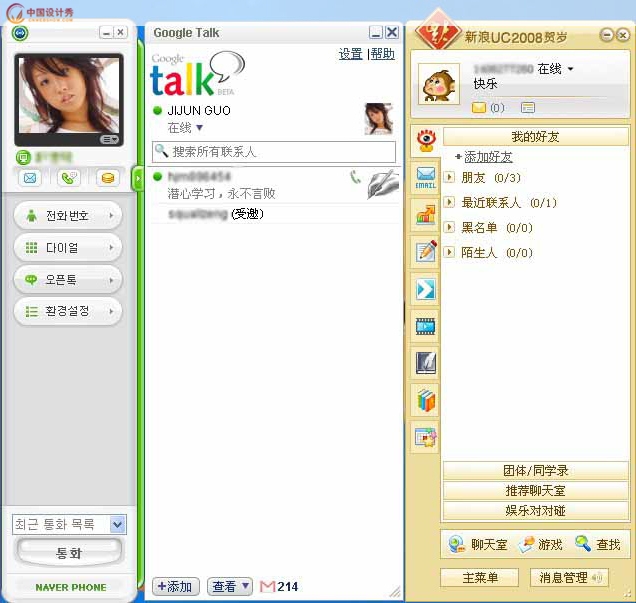Viewport: 636px width, 603px height.
Task: Open the 娱乐对对碰 panel
Action: point(535,511)
